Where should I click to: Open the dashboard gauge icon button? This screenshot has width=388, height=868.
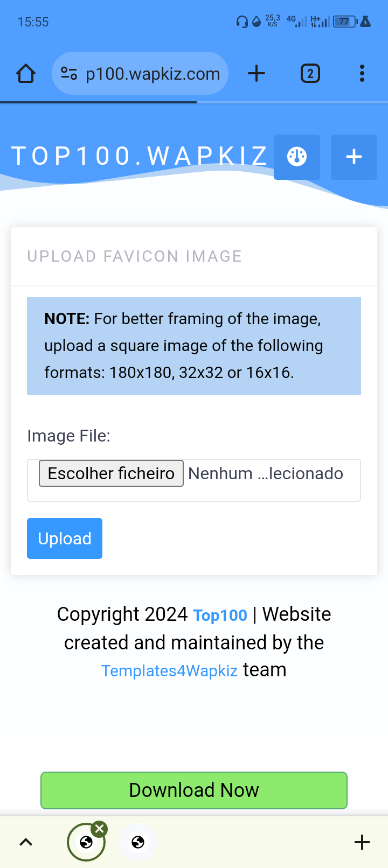click(x=297, y=157)
